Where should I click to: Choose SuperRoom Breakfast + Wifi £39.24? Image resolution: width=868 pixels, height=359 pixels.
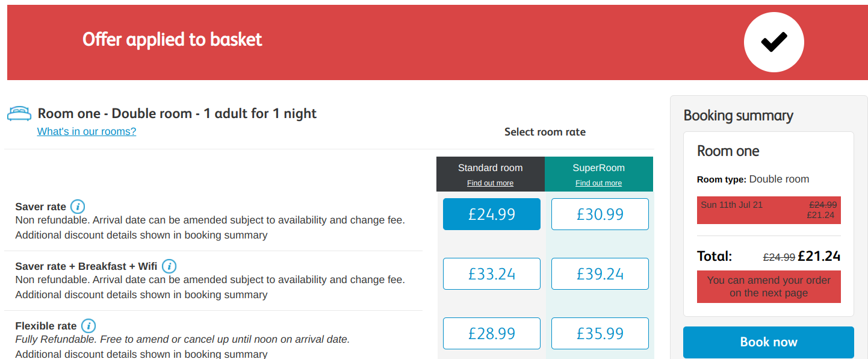point(600,274)
